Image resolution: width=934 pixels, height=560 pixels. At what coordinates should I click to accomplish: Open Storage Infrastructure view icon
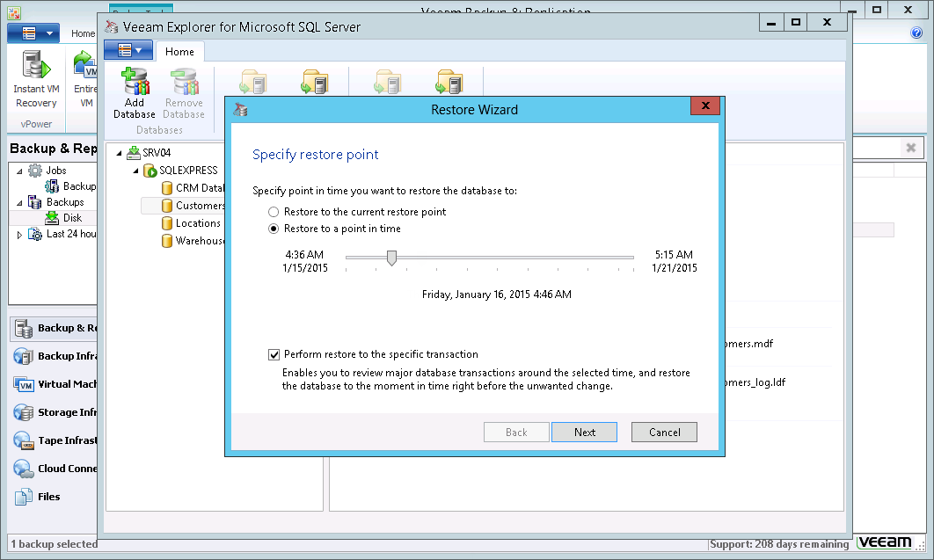(23, 412)
